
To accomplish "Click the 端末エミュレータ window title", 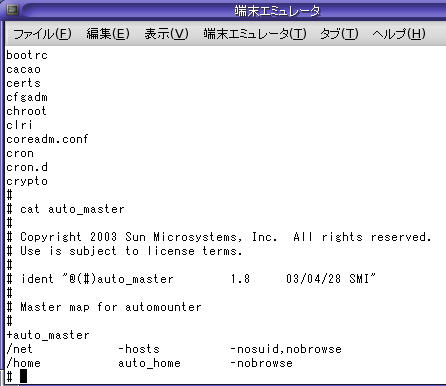I will click(x=277, y=11).
